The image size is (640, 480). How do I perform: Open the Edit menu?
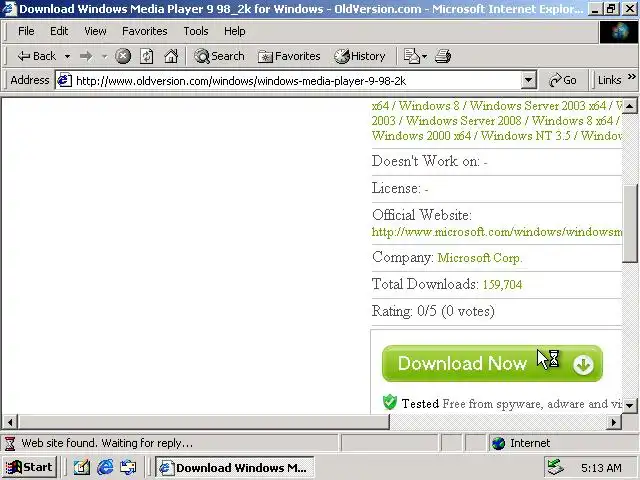(59, 31)
